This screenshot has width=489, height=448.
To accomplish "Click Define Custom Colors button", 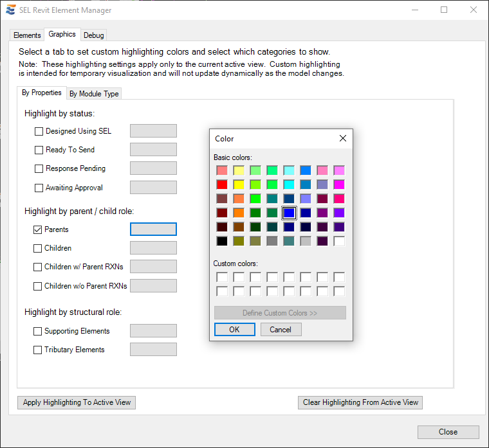I will point(280,313).
